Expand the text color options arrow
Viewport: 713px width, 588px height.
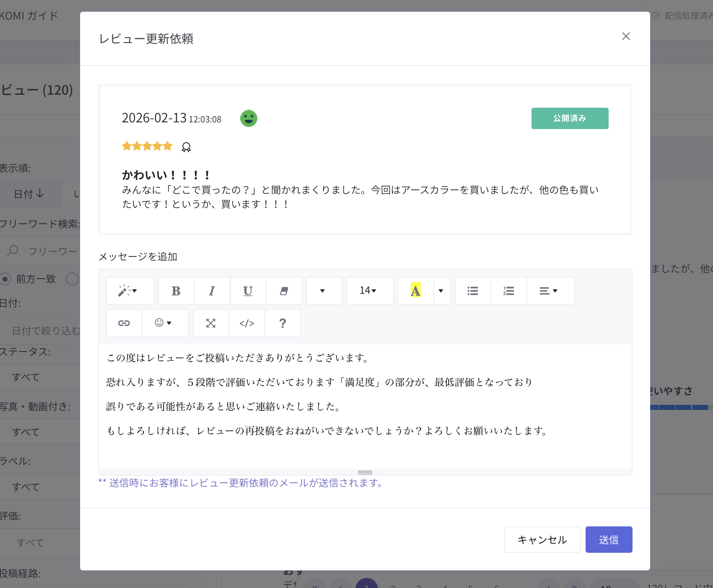click(441, 291)
